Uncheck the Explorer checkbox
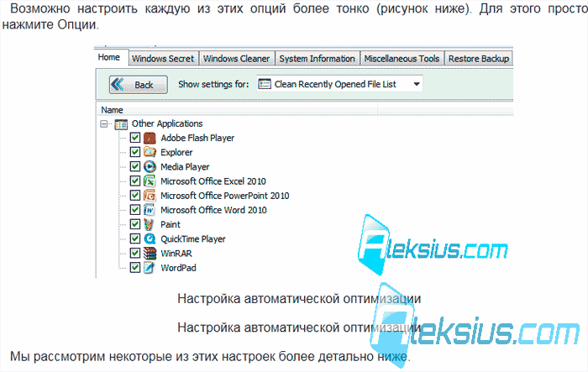Screen dimensions: 588x372 tap(135, 152)
